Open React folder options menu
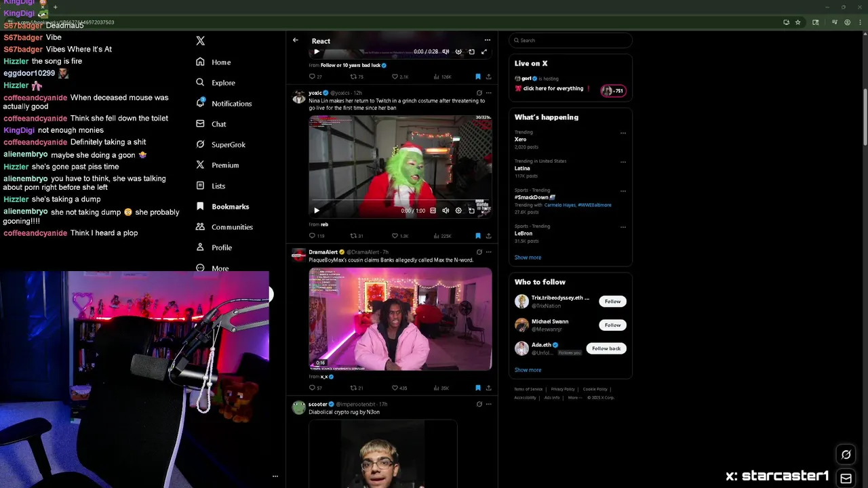Image resolution: width=868 pixels, height=488 pixels. click(x=487, y=41)
